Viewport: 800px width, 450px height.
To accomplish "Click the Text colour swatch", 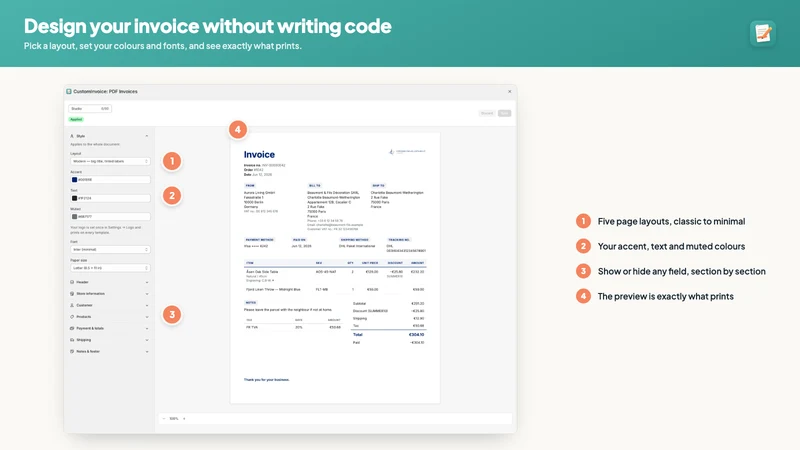I will click(74, 198).
